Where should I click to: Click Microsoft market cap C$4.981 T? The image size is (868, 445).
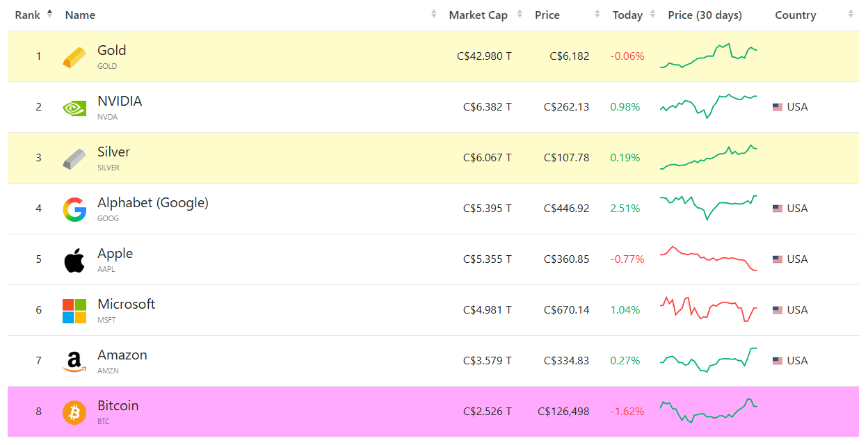pos(488,310)
